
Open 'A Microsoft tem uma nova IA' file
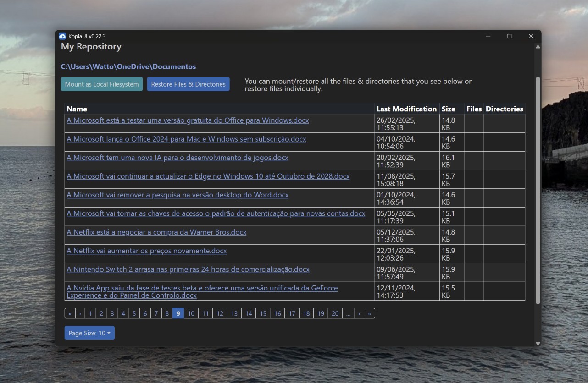coord(178,158)
